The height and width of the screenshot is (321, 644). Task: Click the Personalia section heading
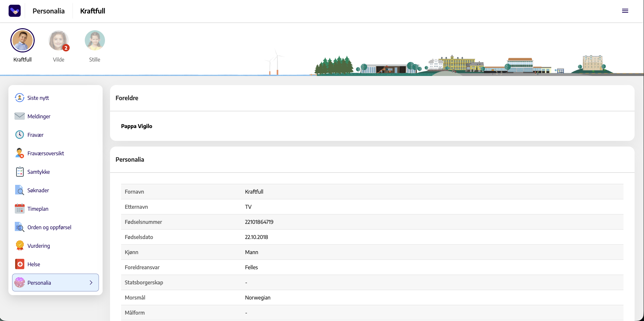tap(130, 159)
